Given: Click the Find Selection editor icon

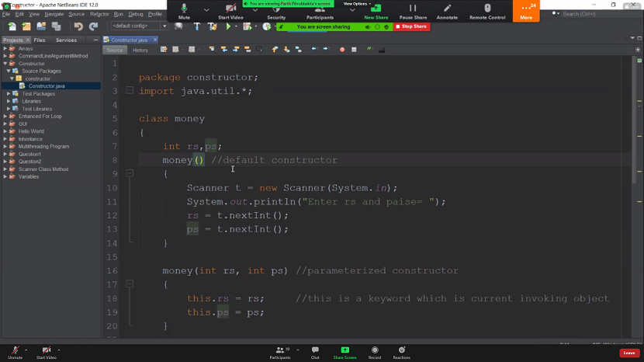Looking at the screenshot, I should coord(212,50).
